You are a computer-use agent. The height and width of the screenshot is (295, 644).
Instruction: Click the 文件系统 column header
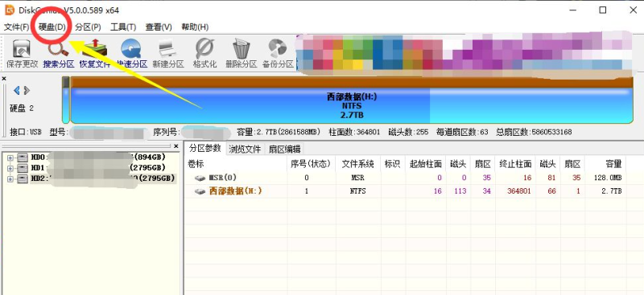[x=357, y=164]
